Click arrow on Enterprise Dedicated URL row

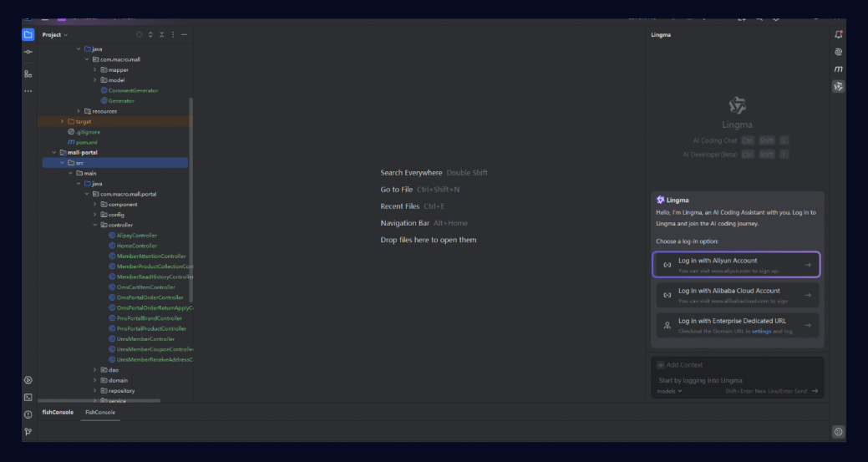(808, 325)
